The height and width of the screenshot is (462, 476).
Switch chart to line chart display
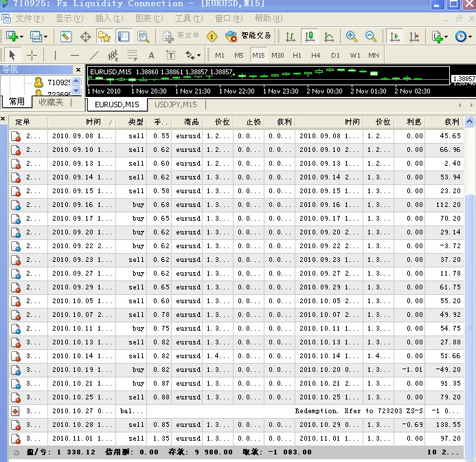tap(329, 36)
